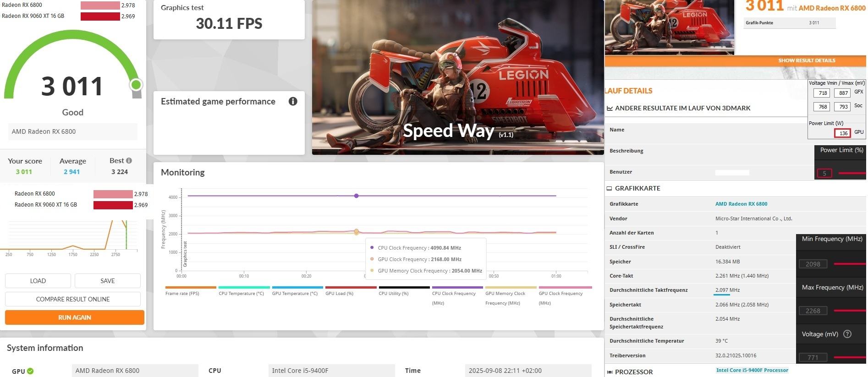
Task: Click the Soc Vmax field 793
Action: coord(843,107)
